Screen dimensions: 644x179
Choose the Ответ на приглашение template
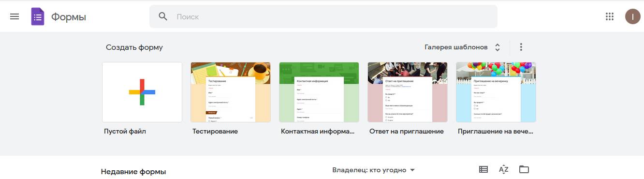point(408,92)
